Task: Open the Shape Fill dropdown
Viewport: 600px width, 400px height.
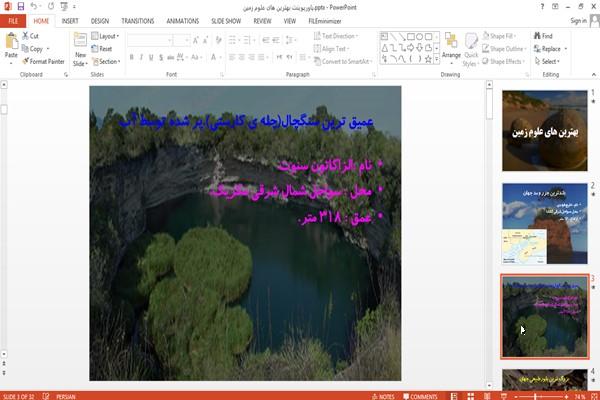Action: (x=499, y=36)
